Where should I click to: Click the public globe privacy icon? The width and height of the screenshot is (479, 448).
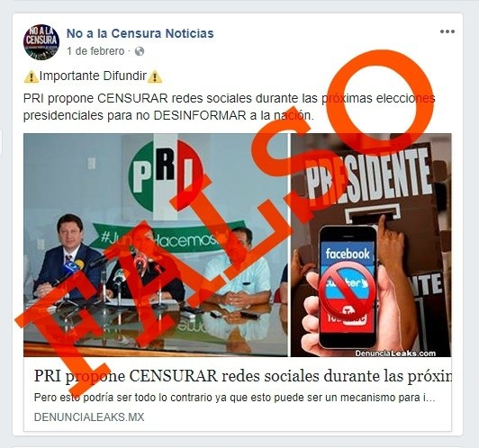(x=140, y=51)
